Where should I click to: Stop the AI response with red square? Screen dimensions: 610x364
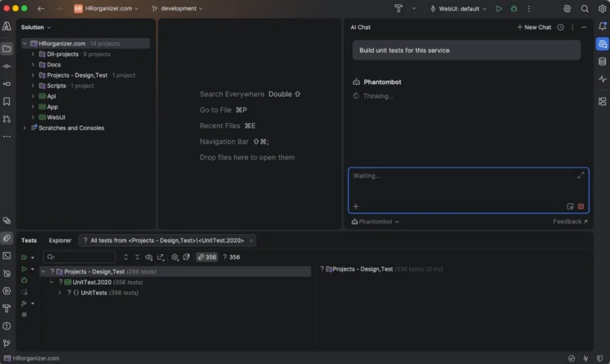click(581, 207)
